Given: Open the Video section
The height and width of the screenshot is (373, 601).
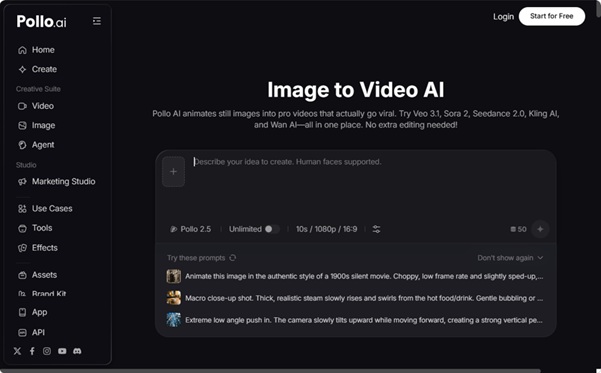Looking at the screenshot, I should coord(36,106).
